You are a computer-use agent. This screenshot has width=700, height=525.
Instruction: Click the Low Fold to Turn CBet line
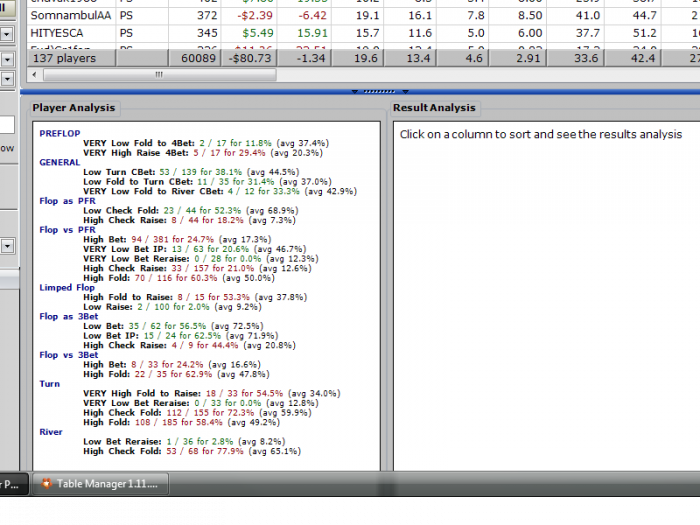click(x=207, y=182)
